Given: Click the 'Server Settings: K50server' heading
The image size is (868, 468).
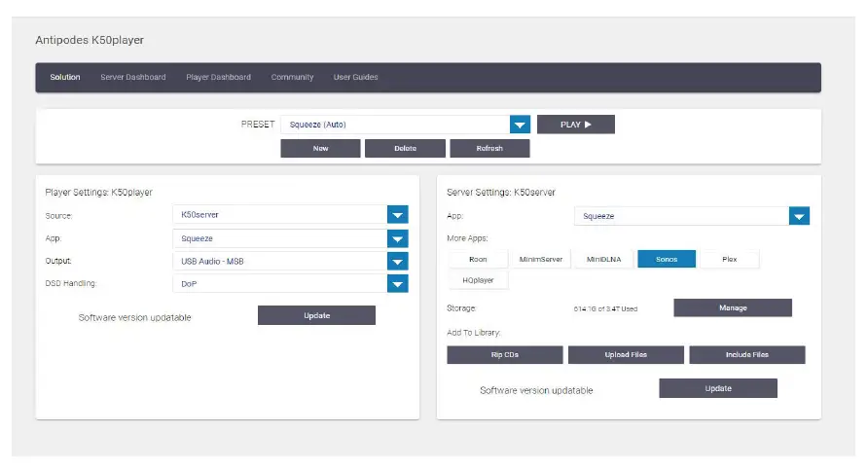Looking at the screenshot, I should 501,192.
